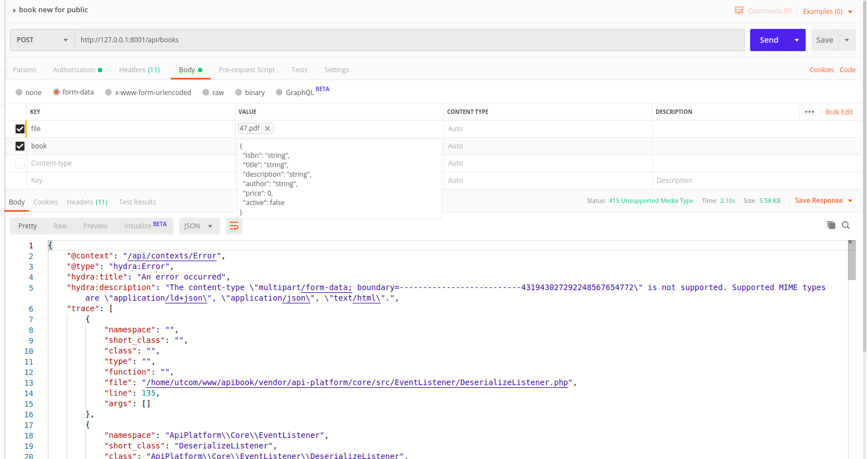Enable the Content-type row checkbox

coord(20,163)
